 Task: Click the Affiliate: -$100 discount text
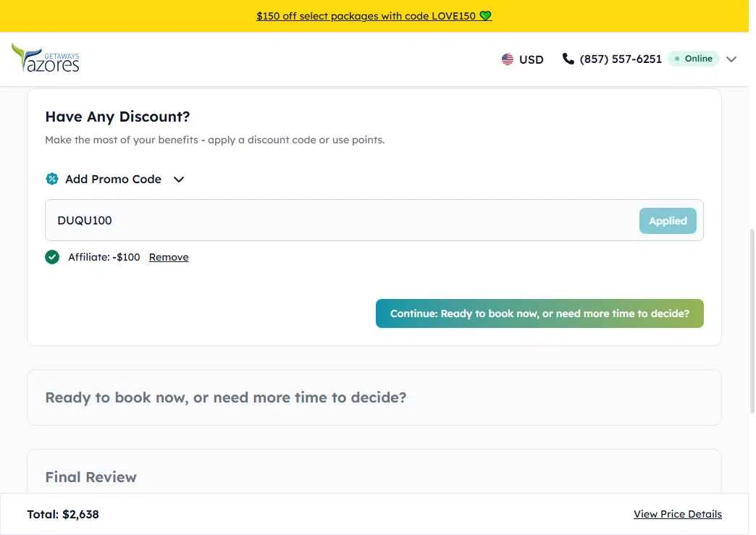104,257
